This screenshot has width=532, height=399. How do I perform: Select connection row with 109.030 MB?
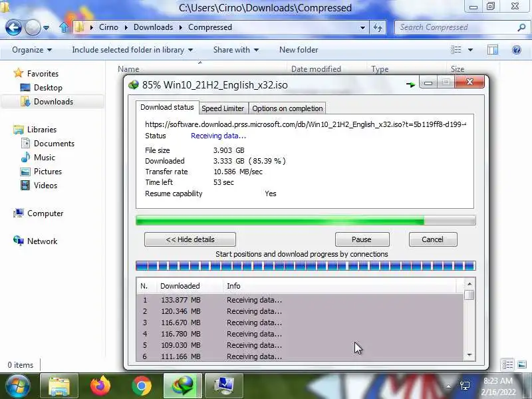[x=300, y=345]
